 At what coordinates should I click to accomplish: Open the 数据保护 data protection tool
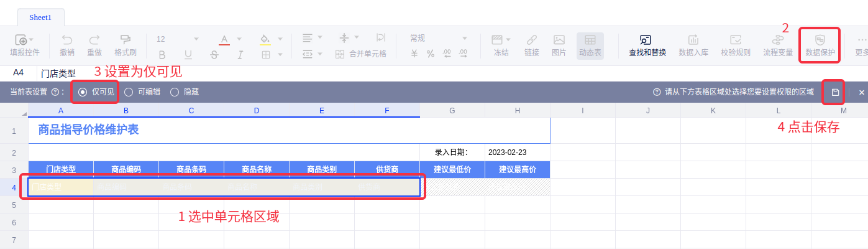click(x=820, y=45)
